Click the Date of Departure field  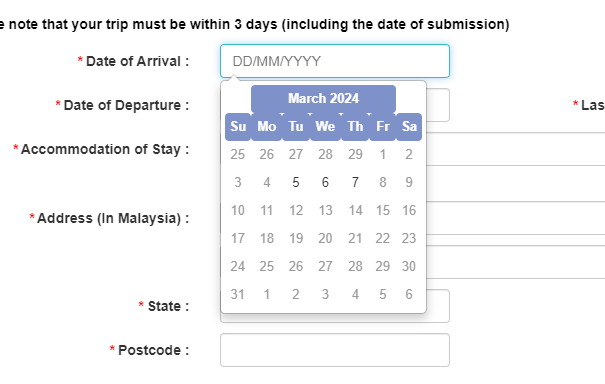[438, 105]
